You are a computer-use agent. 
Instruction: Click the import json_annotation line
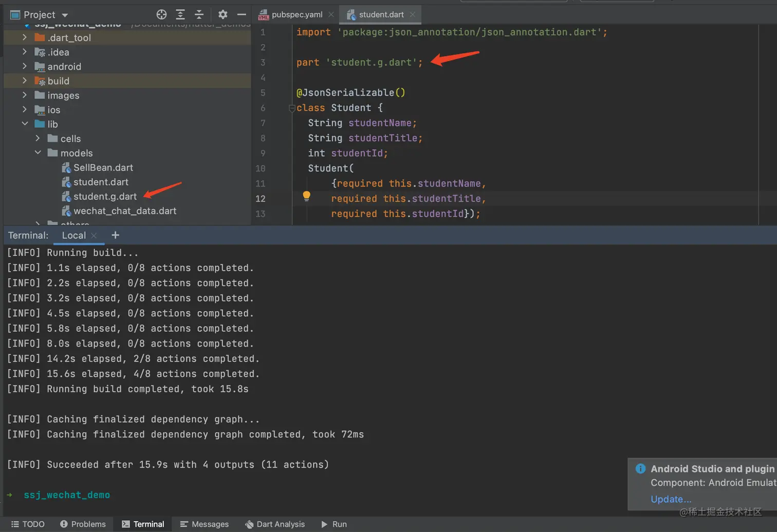click(452, 32)
